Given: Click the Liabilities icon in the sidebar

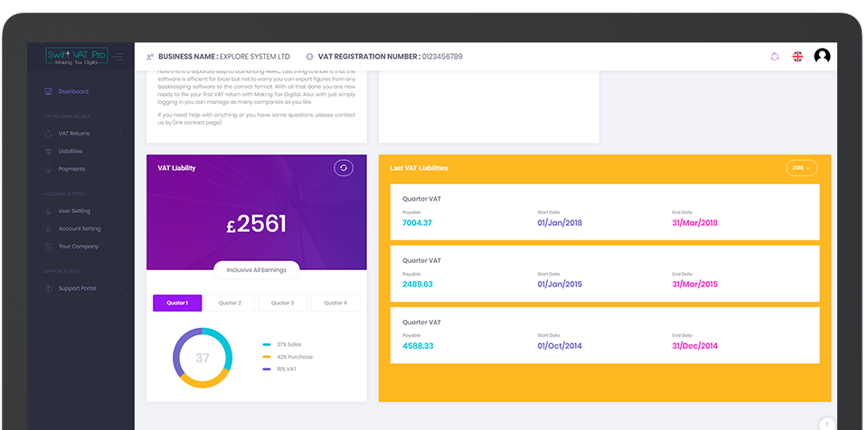Looking at the screenshot, I should point(48,151).
